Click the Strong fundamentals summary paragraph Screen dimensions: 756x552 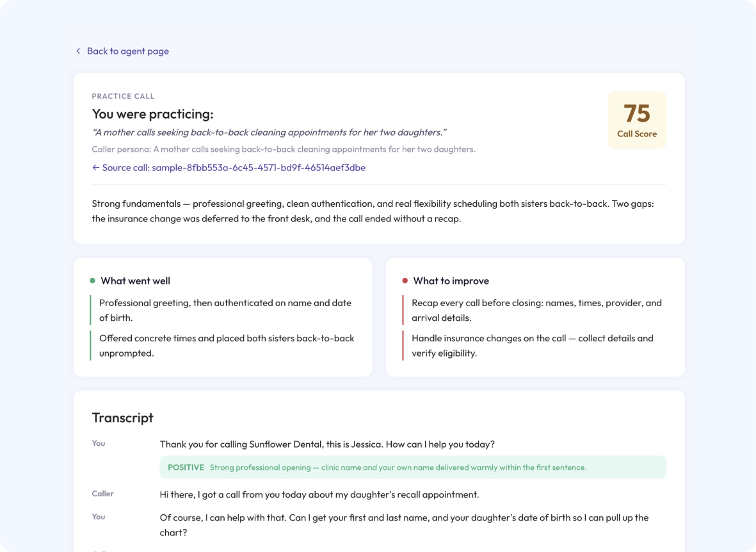click(373, 211)
